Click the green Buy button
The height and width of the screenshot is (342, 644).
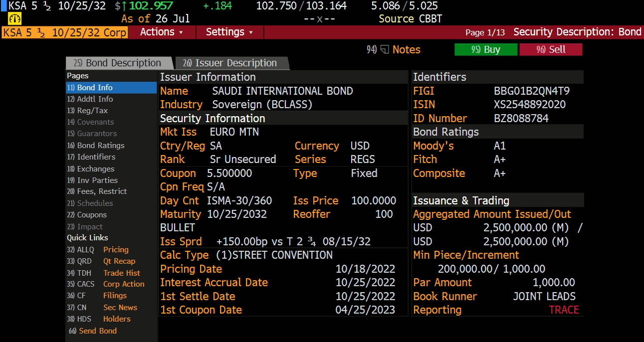click(x=485, y=49)
